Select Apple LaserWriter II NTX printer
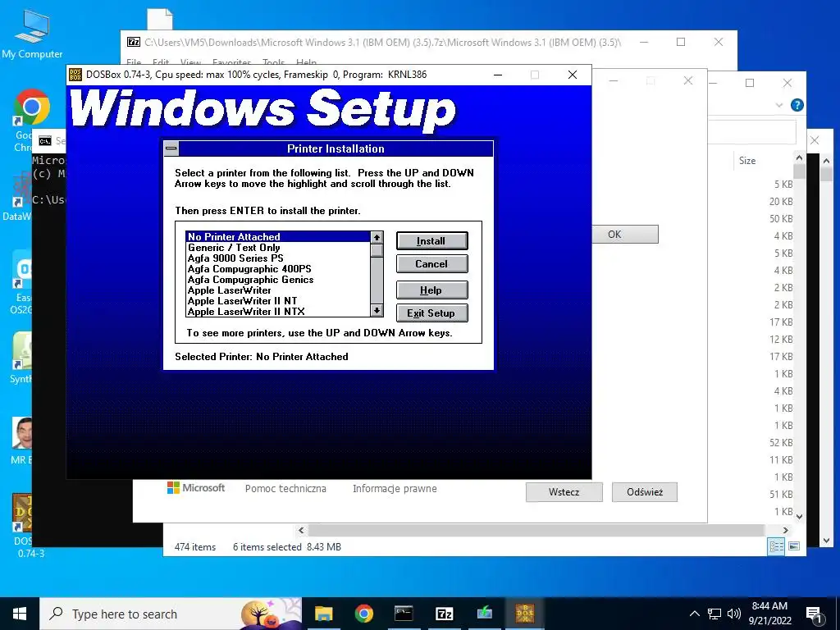Viewport: 840px width, 630px height. (278, 312)
